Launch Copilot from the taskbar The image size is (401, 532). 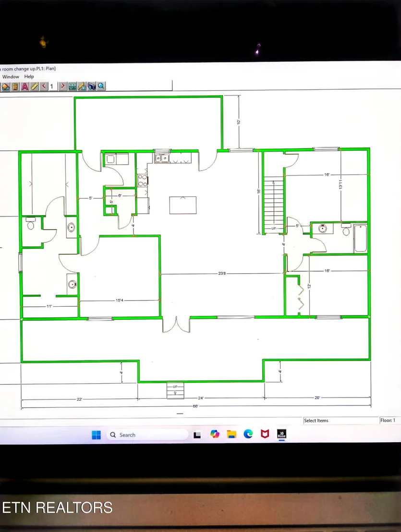pyautogui.click(x=215, y=434)
